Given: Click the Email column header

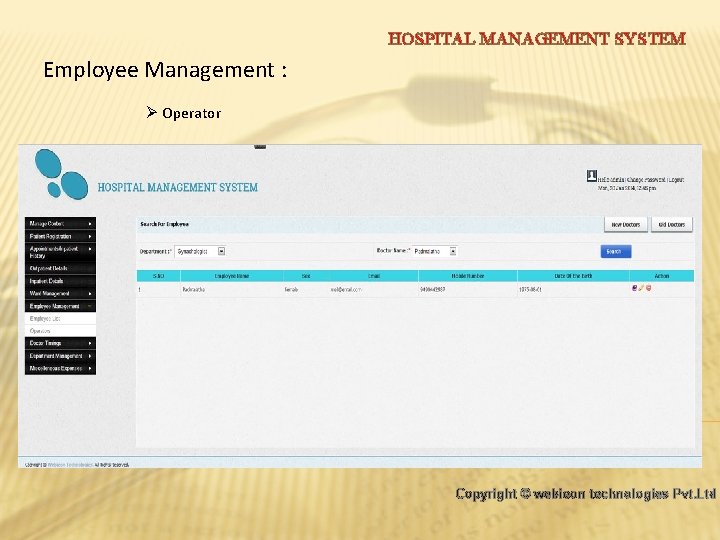Looking at the screenshot, I should (x=374, y=276).
